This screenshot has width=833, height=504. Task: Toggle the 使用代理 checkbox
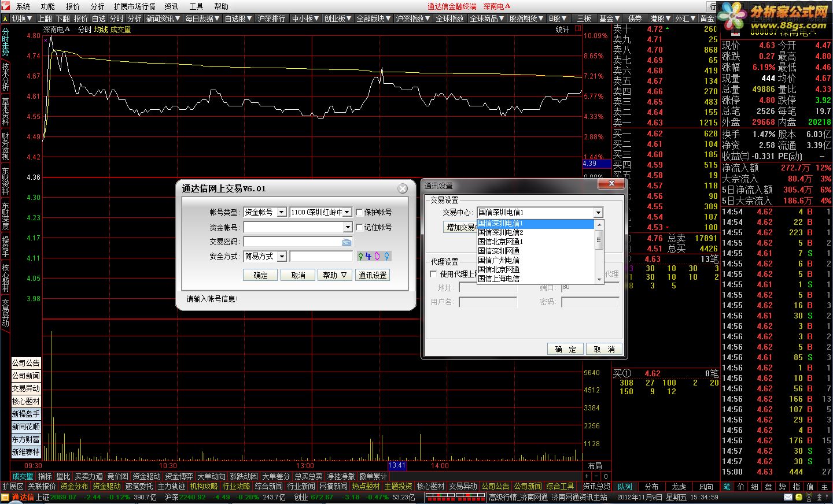[433, 274]
